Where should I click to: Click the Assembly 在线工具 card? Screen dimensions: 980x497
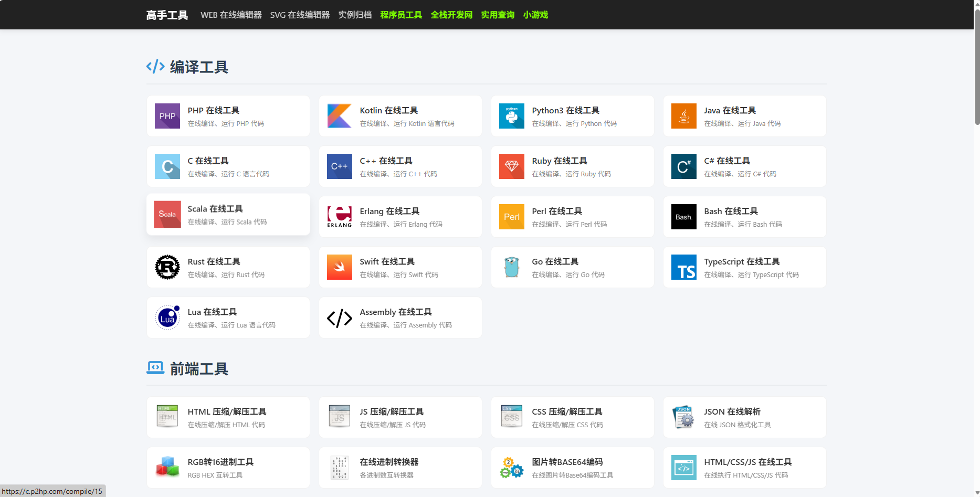pos(400,318)
